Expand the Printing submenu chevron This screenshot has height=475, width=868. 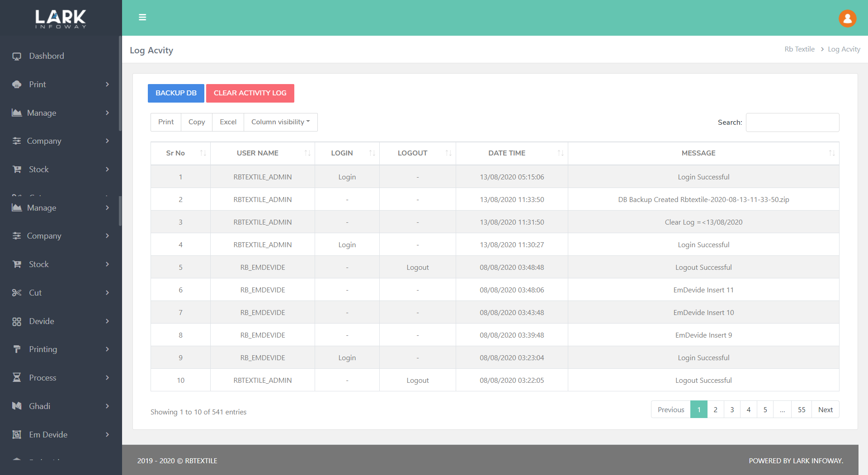point(107,349)
